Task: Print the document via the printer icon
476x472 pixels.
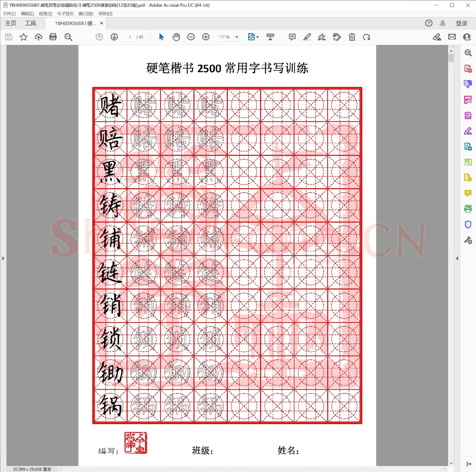Action: (x=53, y=37)
